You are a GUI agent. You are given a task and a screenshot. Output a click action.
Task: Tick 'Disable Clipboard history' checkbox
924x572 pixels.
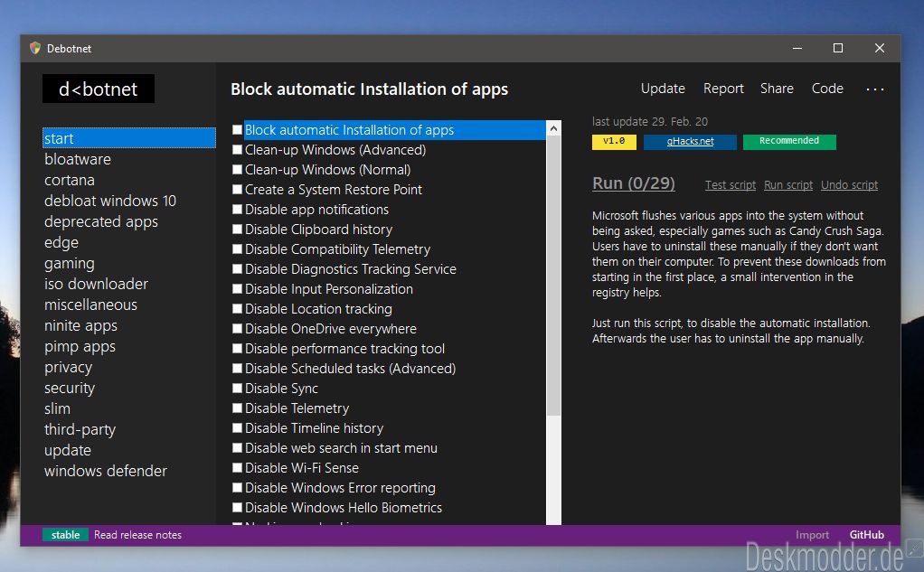237,230
